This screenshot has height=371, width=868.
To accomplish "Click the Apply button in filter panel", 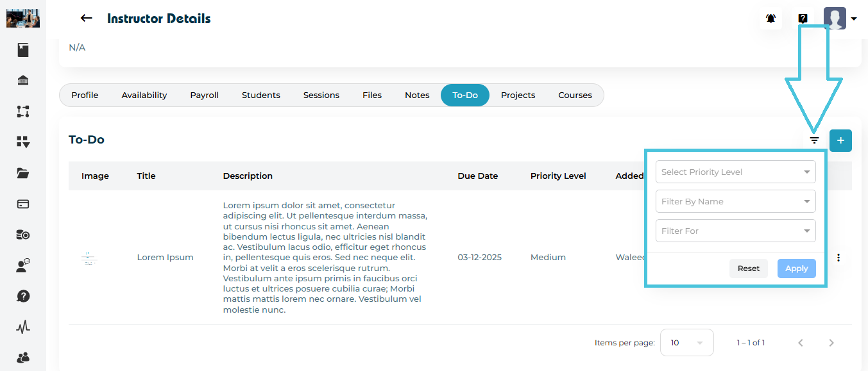I will pos(796,268).
